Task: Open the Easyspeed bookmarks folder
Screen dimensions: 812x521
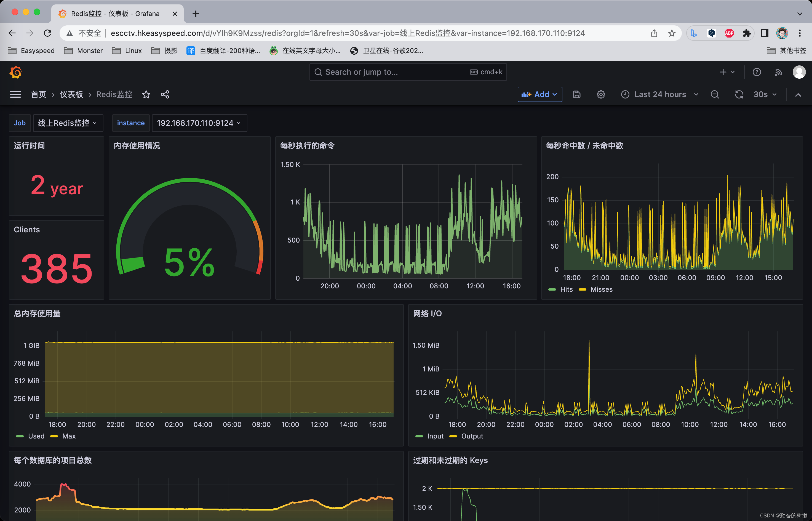Action: (x=31, y=51)
